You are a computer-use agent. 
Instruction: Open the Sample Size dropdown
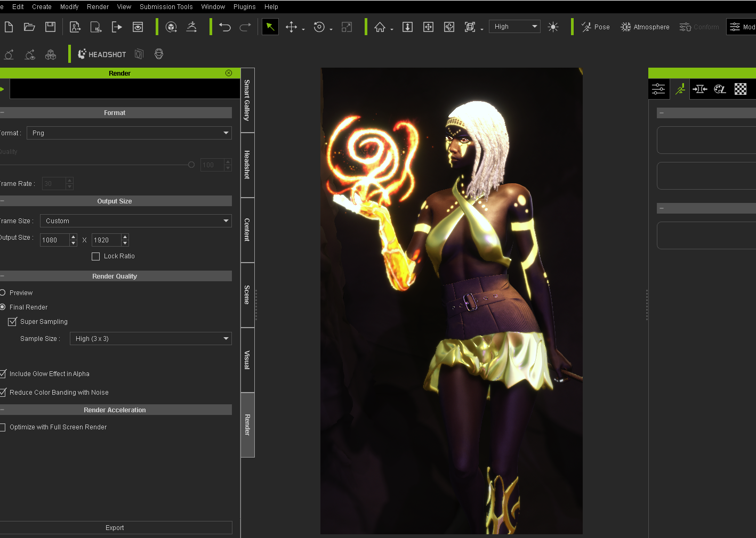pos(150,339)
